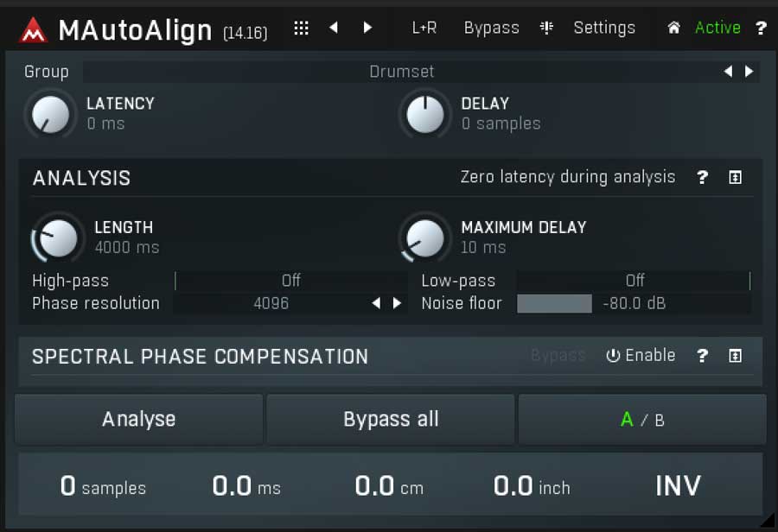Decrease Phase resolution with left arrow
778x532 pixels.
click(377, 303)
